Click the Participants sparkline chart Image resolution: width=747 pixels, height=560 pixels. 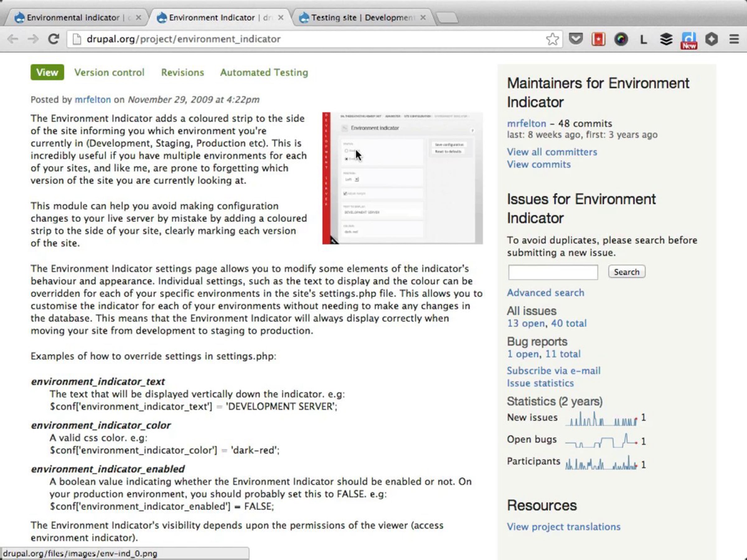[x=602, y=463]
